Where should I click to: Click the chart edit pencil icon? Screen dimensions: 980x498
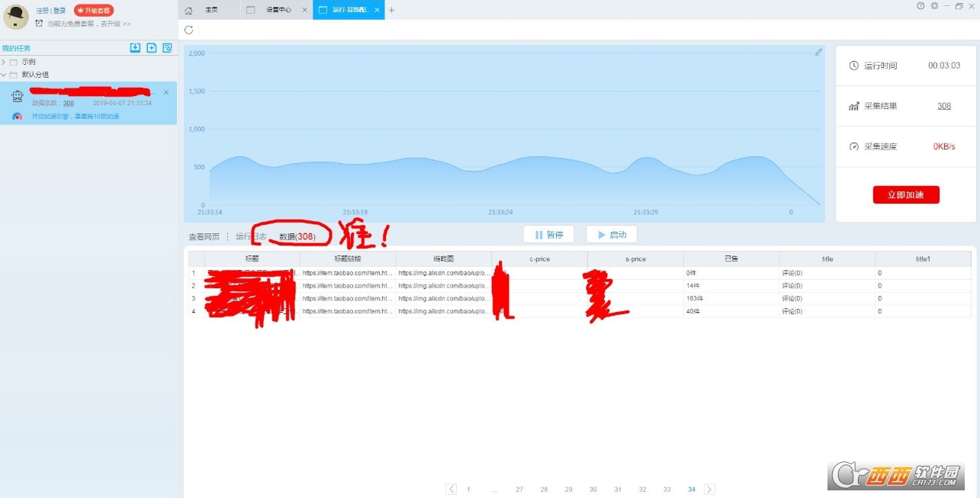[x=818, y=52]
